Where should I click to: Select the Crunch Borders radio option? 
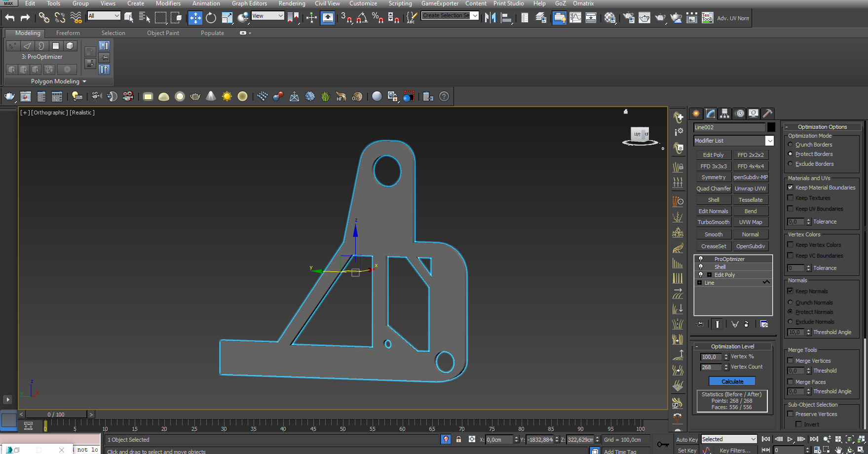click(x=791, y=145)
